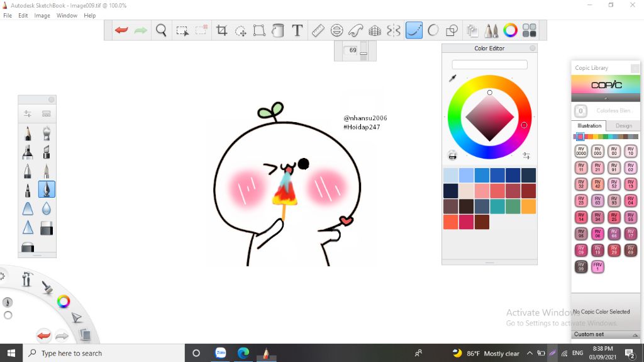Turn off the active Steady Stroke

[414, 30]
